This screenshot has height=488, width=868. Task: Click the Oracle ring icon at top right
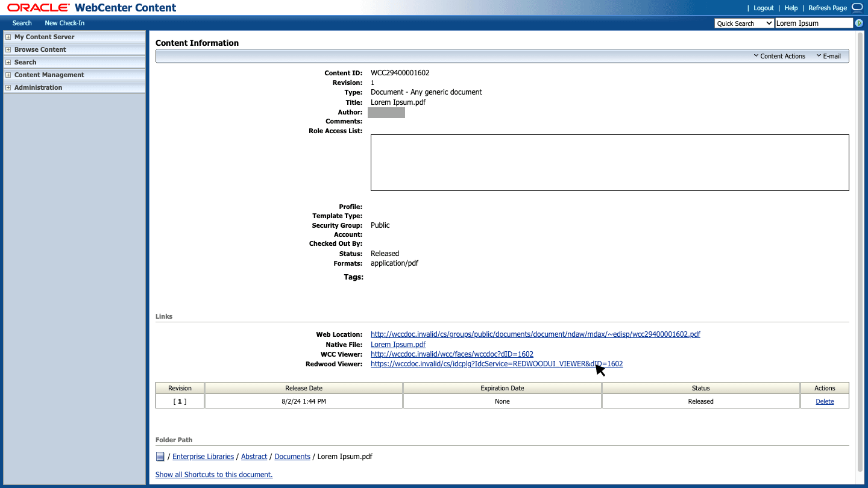coord(858,8)
